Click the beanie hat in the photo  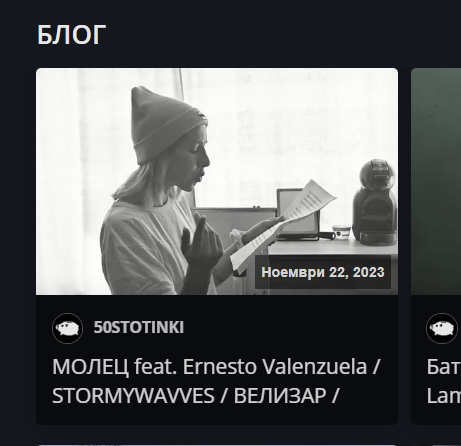(166, 125)
